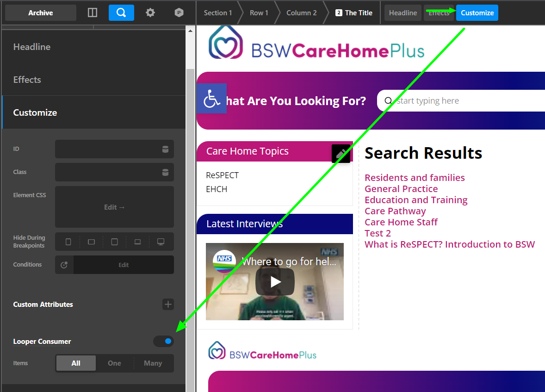545x392 pixels.
Task: Select the search inspector icon
Action: click(x=121, y=13)
